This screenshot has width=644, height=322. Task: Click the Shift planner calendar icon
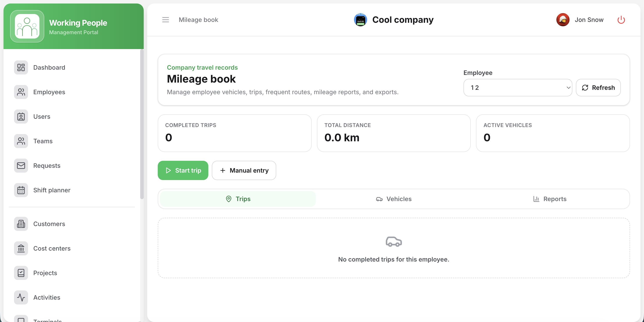tap(21, 190)
